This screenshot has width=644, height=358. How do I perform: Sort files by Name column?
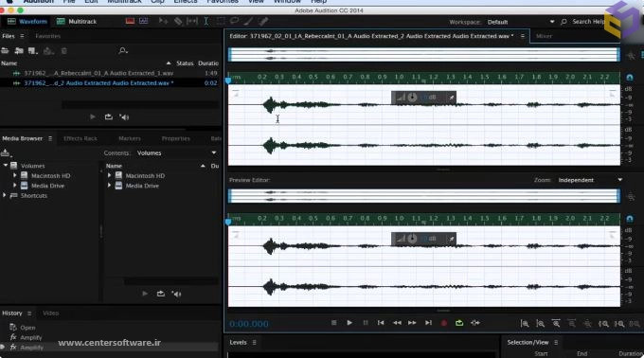coord(9,63)
